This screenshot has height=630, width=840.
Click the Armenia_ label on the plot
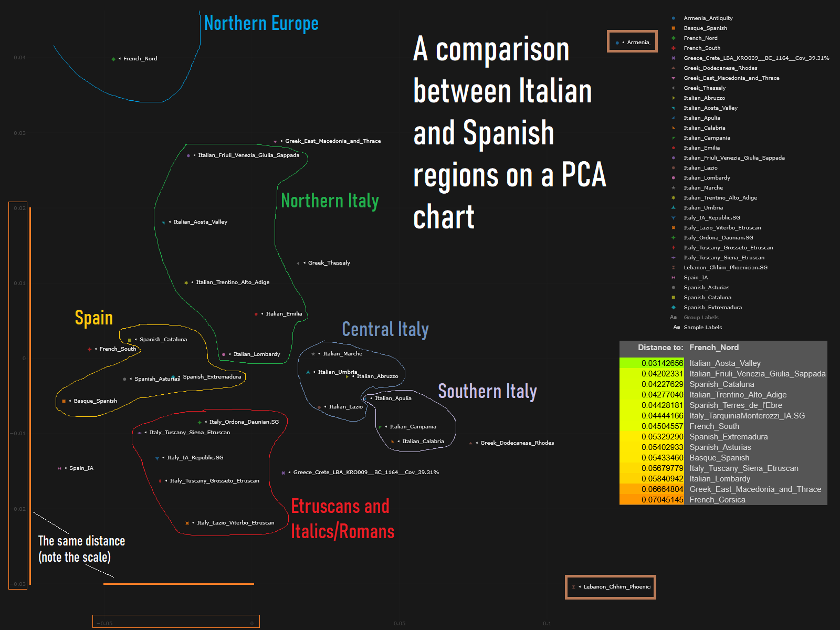(x=639, y=43)
